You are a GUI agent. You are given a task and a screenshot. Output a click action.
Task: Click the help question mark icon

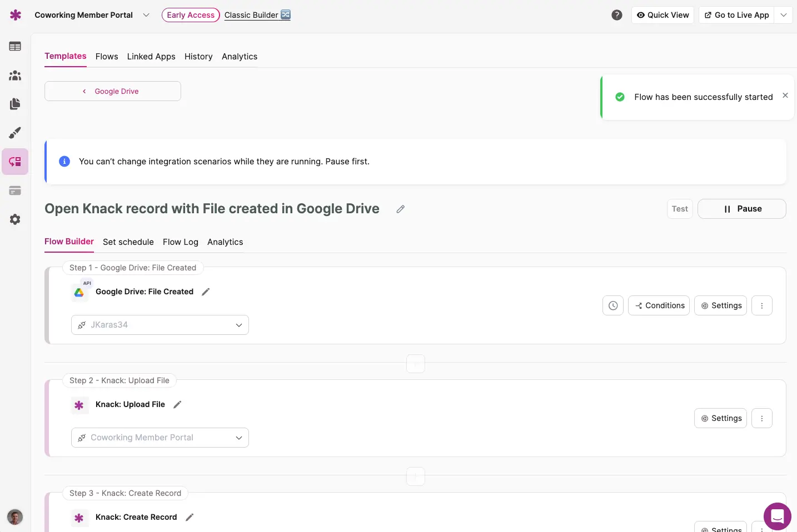(x=616, y=15)
